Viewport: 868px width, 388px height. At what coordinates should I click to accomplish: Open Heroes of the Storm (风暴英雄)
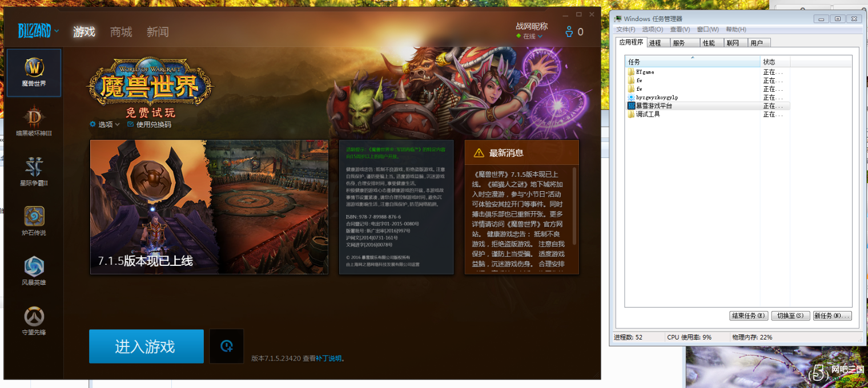34,271
